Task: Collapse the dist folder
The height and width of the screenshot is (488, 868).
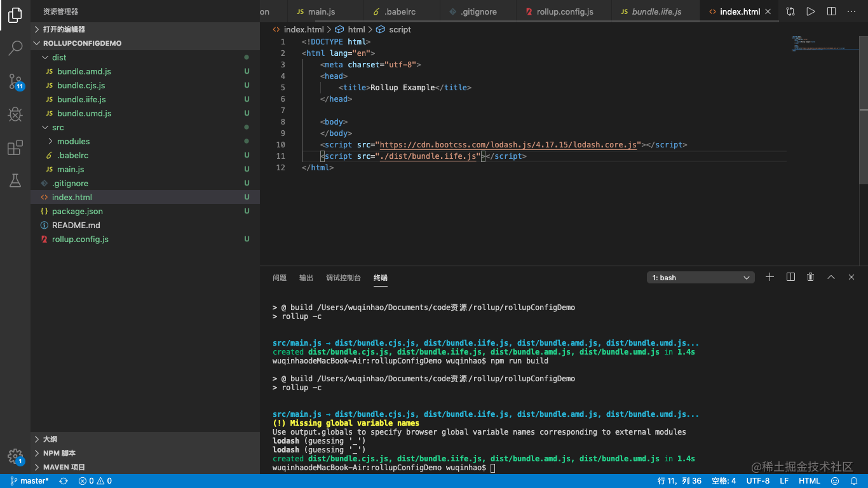Action: click(145, 57)
